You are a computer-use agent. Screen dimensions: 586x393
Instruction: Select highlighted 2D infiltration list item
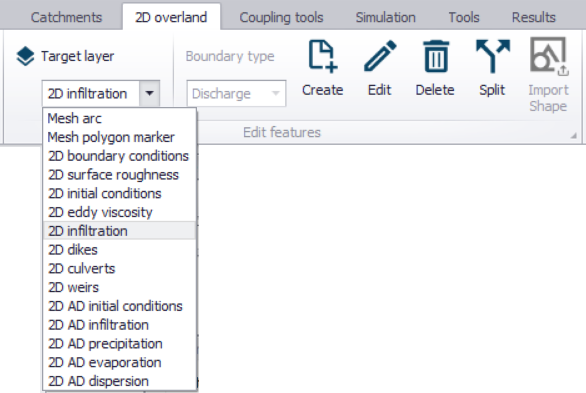point(120,231)
